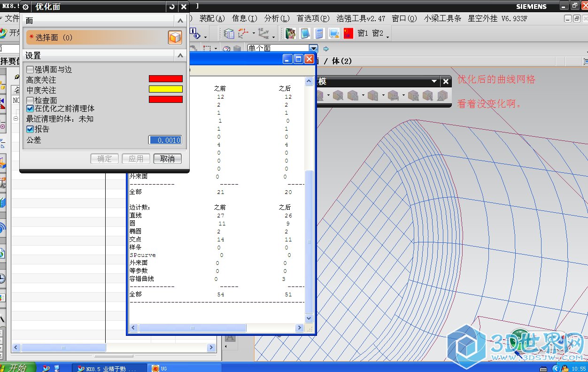This screenshot has width=588, height=372.
Task: Click the 公差 tolerance input field
Action: pyautogui.click(x=165, y=140)
